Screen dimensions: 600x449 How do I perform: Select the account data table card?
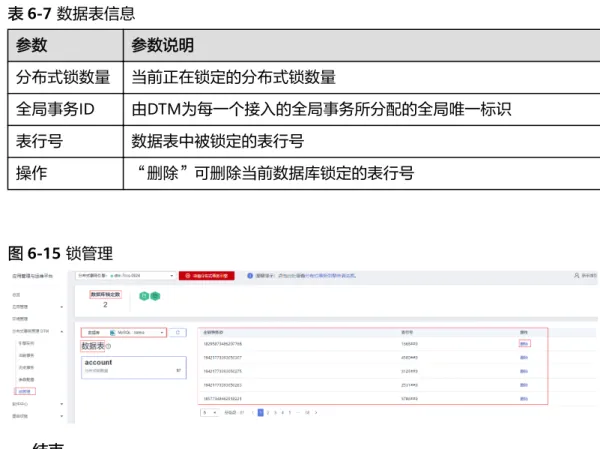pos(134,367)
